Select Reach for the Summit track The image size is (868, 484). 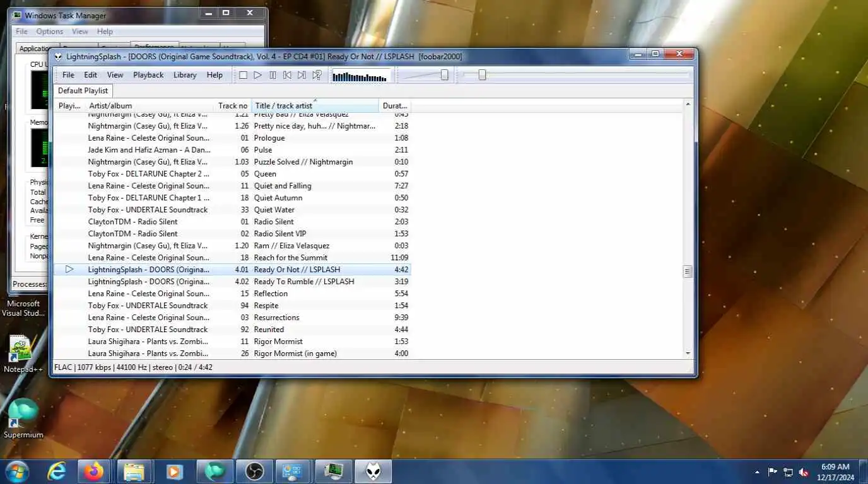tap(232, 258)
